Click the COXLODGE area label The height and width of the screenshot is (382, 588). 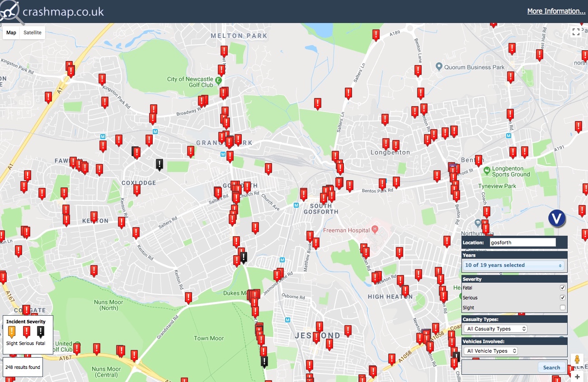click(x=139, y=183)
